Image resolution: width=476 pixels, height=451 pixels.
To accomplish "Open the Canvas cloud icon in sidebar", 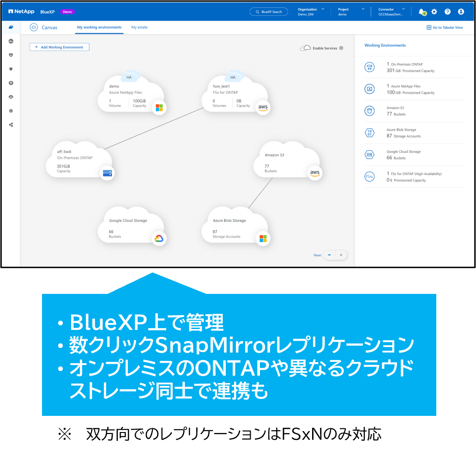I will point(11,27).
